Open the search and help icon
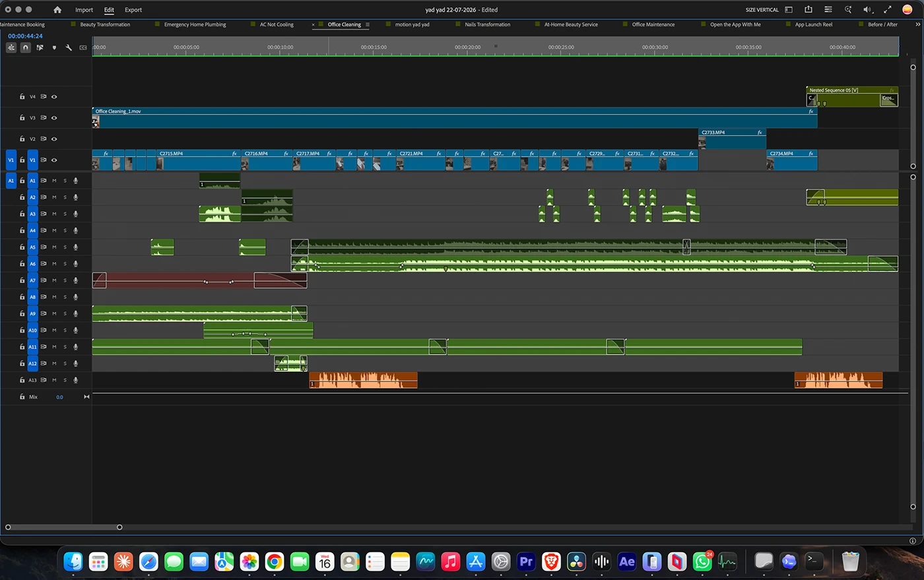Screen dimensions: 924x580 tap(848, 10)
